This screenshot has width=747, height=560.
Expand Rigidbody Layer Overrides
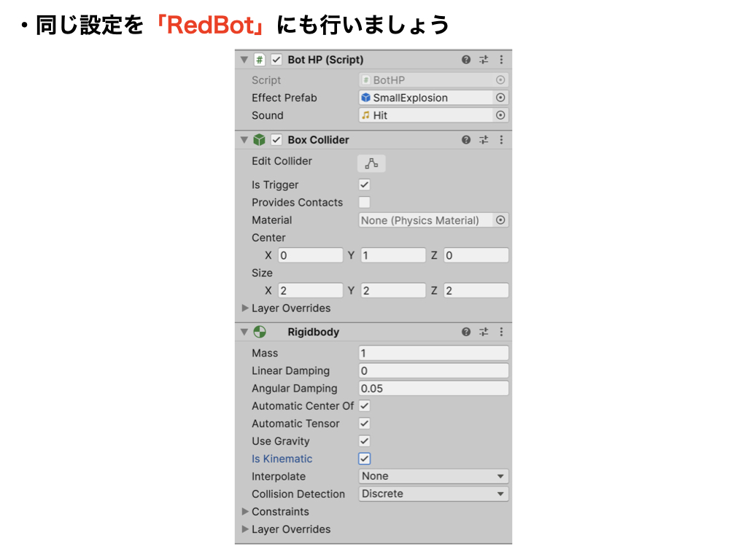point(245,529)
